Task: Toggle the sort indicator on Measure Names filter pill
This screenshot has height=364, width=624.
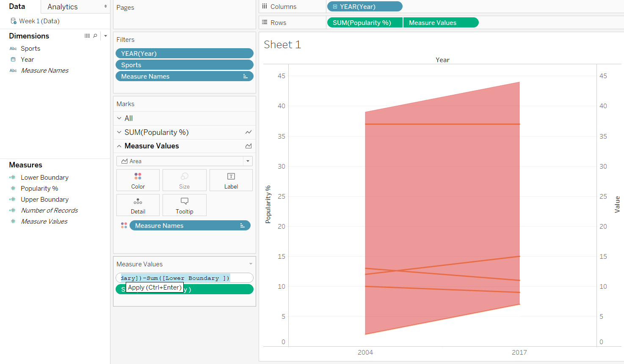Action: 245,76
